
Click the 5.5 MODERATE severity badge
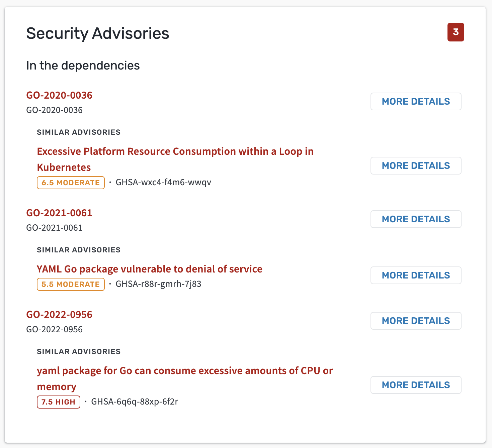pyautogui.click(x=71, y=284)
